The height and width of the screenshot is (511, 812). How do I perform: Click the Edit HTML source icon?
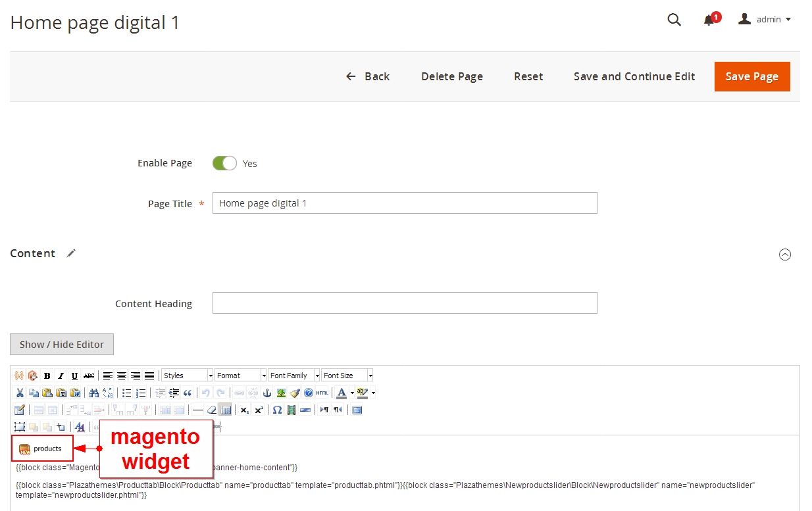(322, 393)
